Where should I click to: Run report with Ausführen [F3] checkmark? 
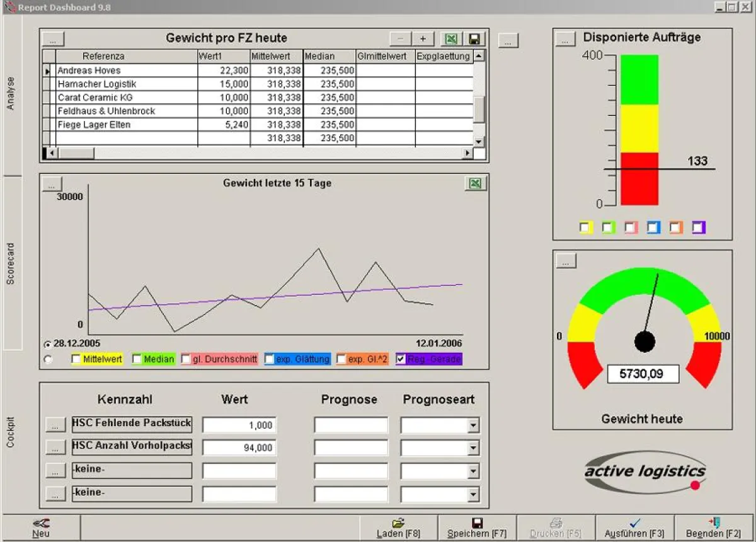pyautogui.click(x=634, y=528)
